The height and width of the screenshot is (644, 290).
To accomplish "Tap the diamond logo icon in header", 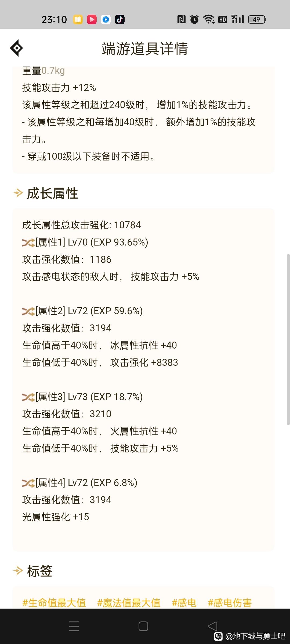I will pyautogui.click(x=16, y=48).
